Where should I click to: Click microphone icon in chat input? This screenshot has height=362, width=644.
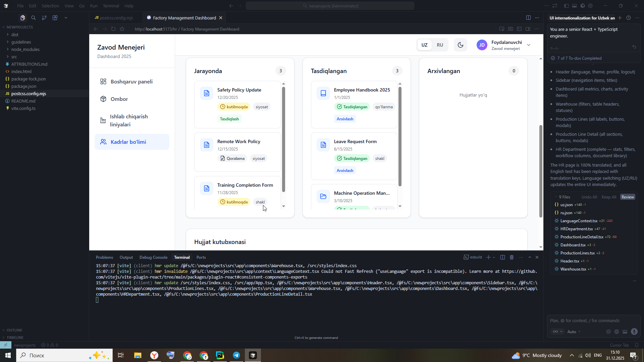click(634, 331)
